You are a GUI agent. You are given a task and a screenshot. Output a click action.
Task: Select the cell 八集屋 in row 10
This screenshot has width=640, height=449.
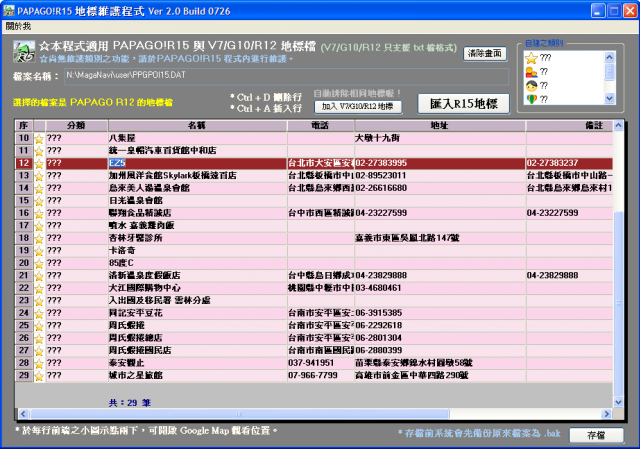[x=197, y=138]
